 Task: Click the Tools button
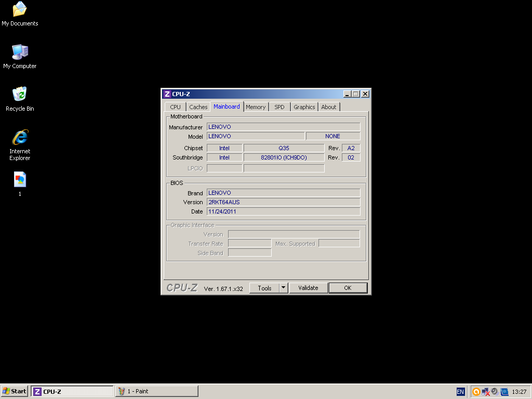point(264,288)
